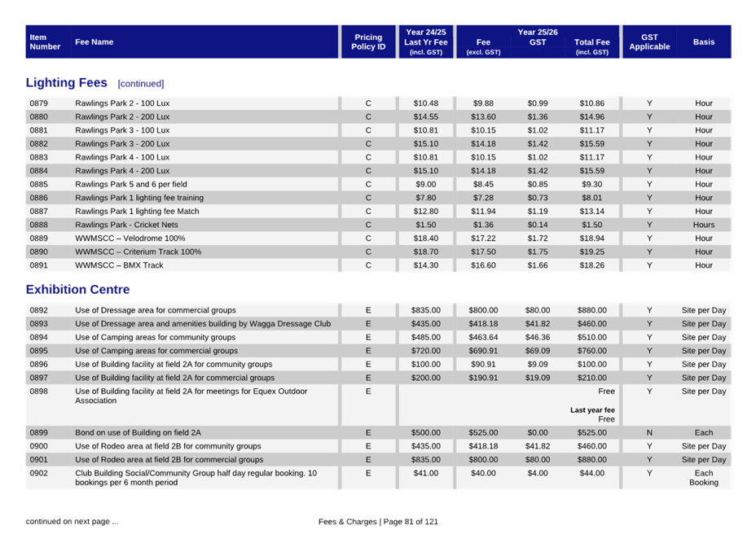The height and width of the screenshot is (534, 756).
Task: Click "WWMSCC – Criterium Track 100%"
Action: click(138, 252)
